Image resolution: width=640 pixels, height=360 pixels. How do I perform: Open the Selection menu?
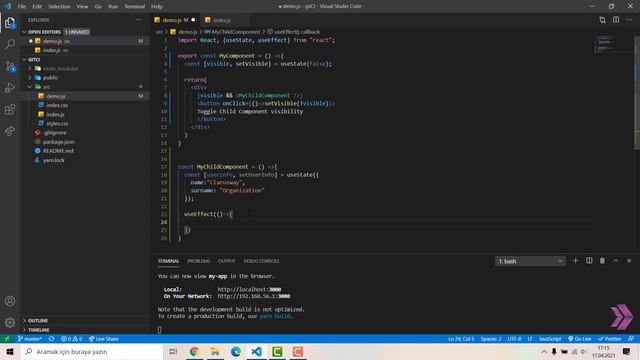[x=59, y=7]
